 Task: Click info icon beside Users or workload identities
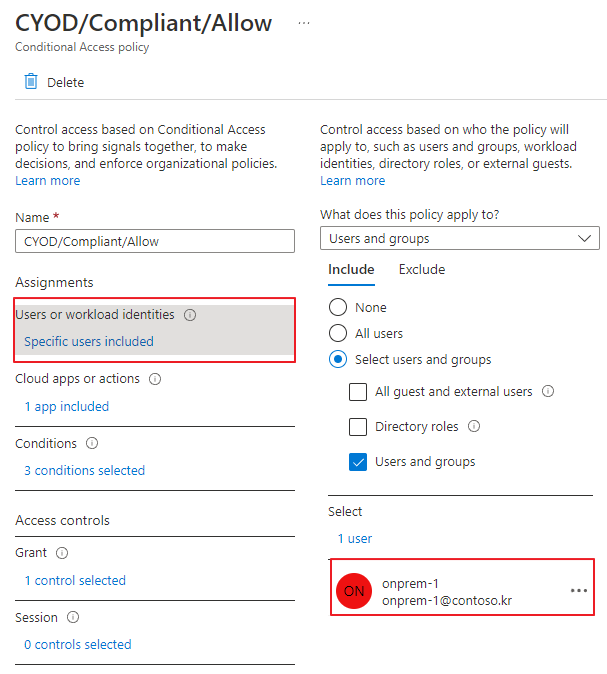tap(190, 315)
